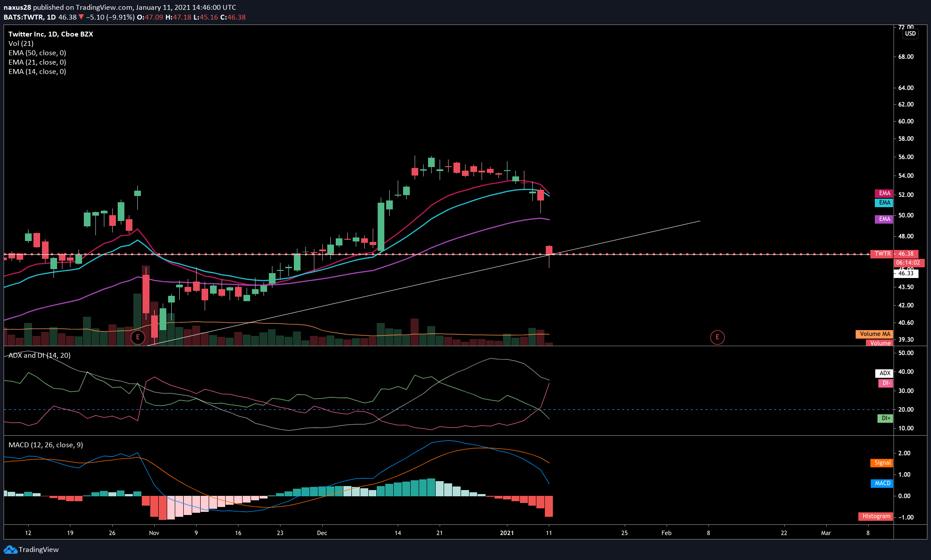Click the Mar date label on time axis
The height and width of the screenshot is (560, 931).
coord(826,533)
